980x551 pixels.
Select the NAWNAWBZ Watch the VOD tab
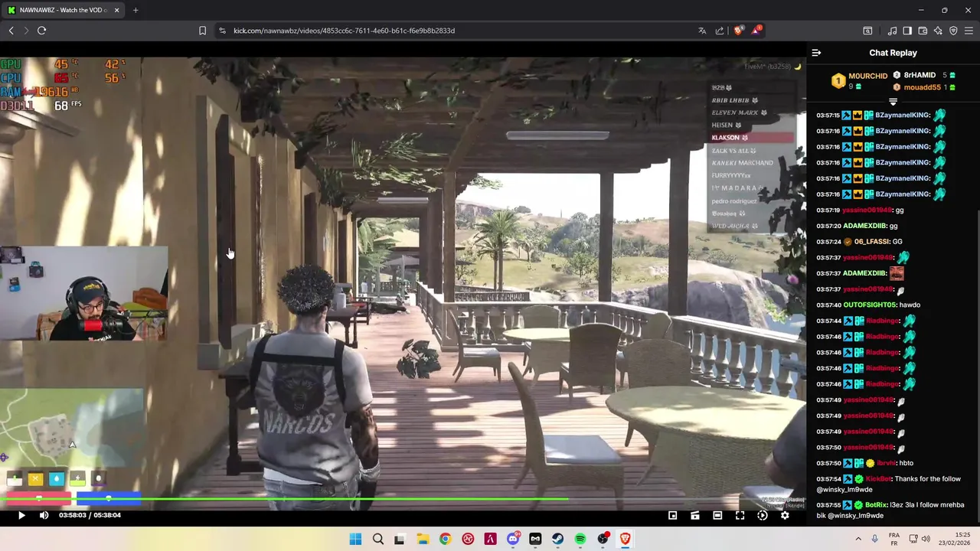(62, 10)
